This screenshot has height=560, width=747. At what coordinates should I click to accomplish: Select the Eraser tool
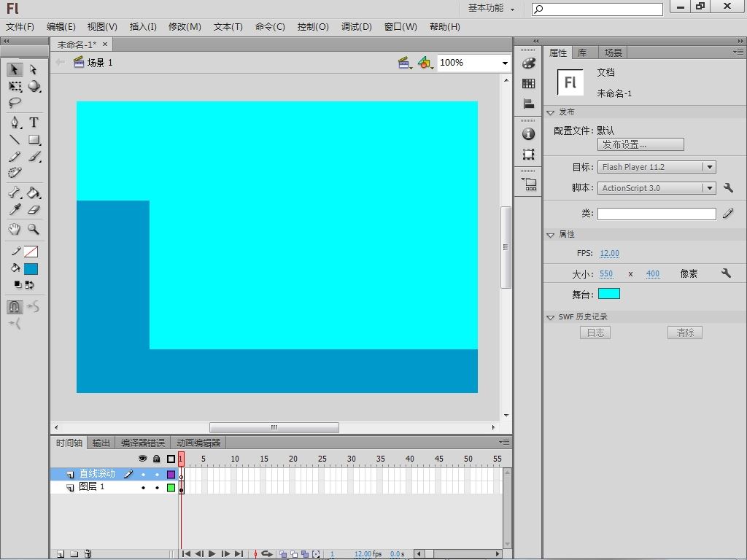(34, 209)
